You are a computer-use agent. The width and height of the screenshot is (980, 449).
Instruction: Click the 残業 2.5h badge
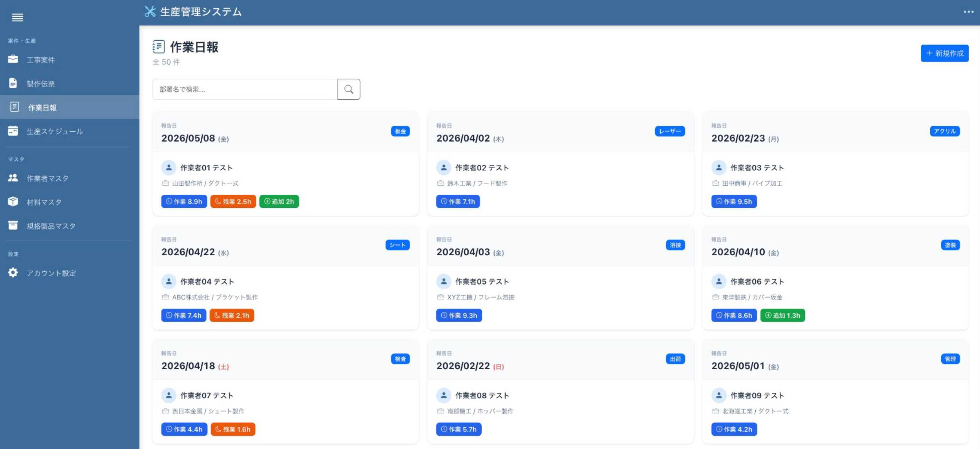[233, 201]
